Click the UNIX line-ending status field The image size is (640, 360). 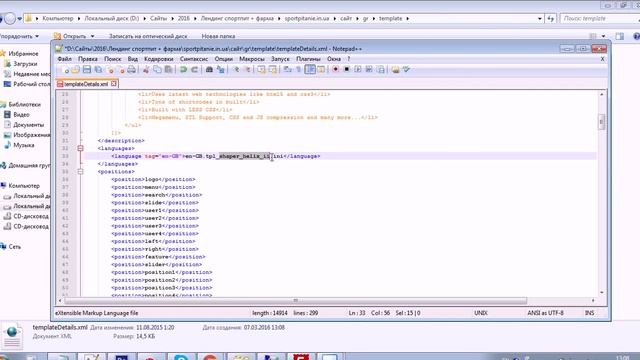[480, 313]
